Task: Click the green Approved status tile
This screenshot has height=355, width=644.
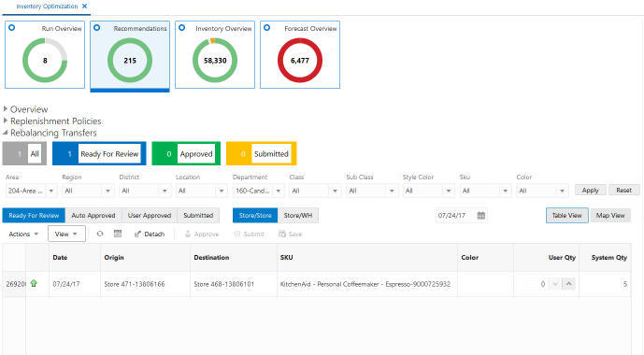Action: tap(186, 154)
